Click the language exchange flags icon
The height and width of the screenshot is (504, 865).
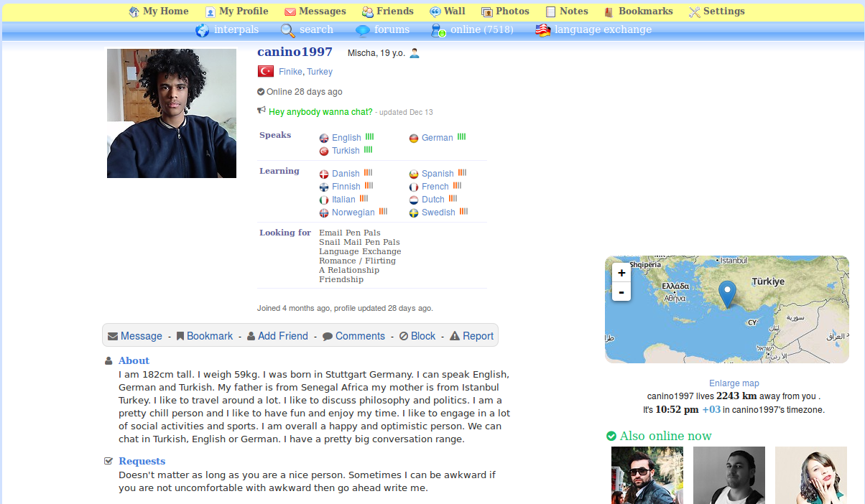pos(543,30)
